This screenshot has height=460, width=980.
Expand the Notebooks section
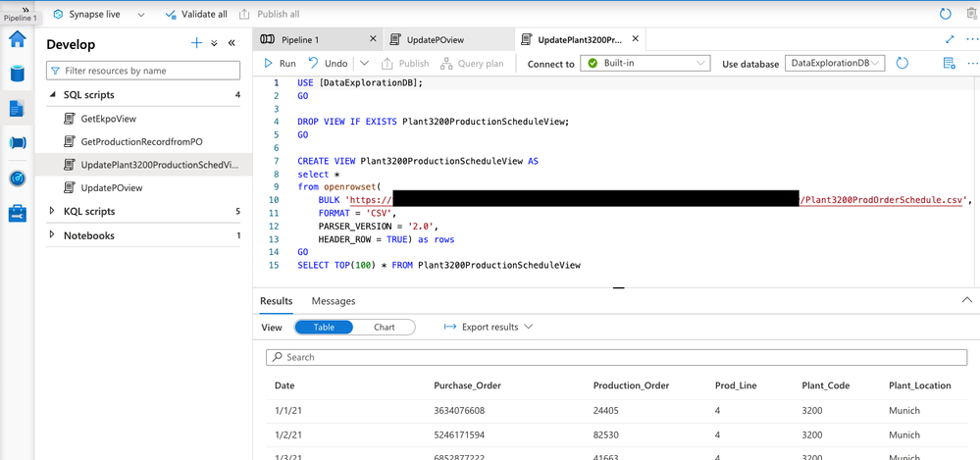53,235
